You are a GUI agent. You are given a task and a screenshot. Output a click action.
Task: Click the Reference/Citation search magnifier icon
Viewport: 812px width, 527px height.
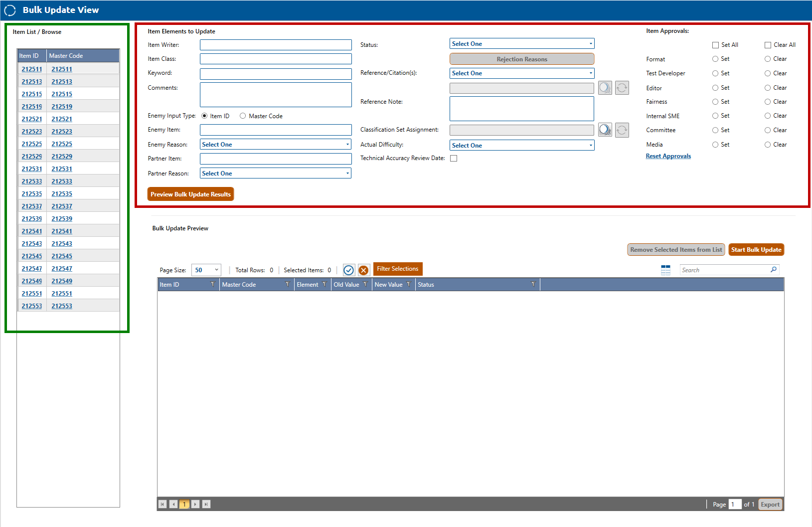point(605,88)
